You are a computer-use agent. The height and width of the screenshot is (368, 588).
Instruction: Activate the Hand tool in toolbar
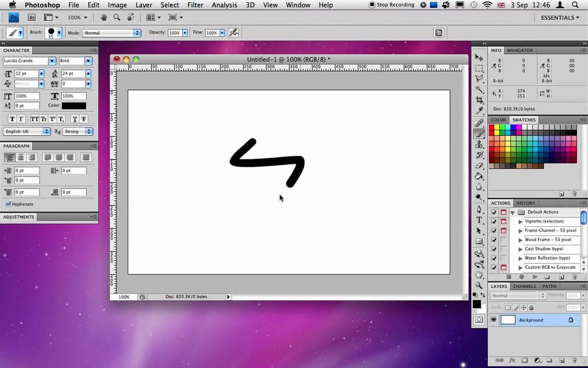[x=479, y=275]
